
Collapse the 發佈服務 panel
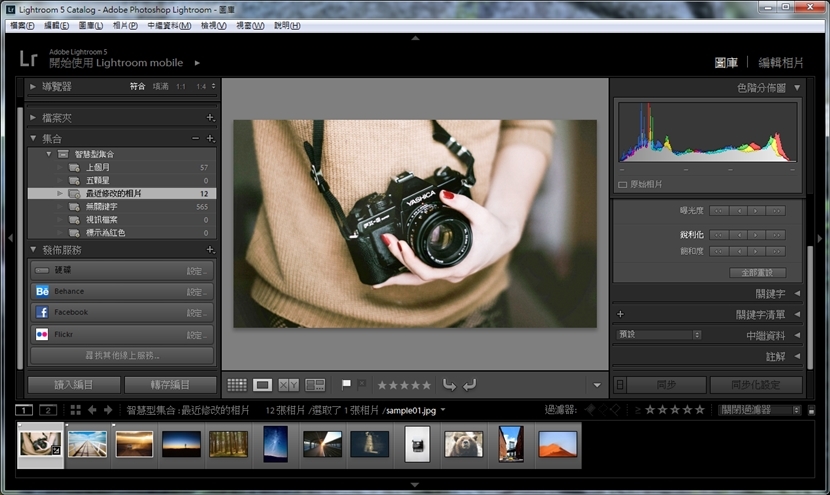click(33, 249)
